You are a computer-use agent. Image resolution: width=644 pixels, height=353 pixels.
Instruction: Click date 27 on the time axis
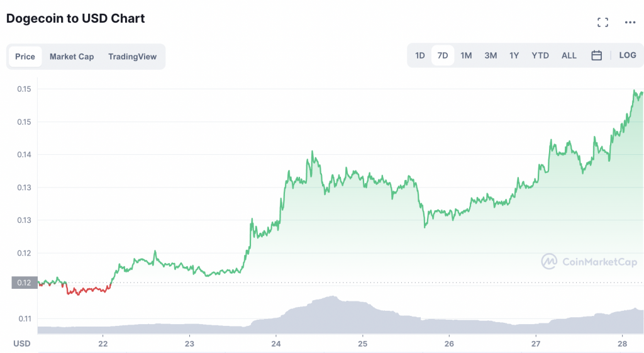pos(536,344)
